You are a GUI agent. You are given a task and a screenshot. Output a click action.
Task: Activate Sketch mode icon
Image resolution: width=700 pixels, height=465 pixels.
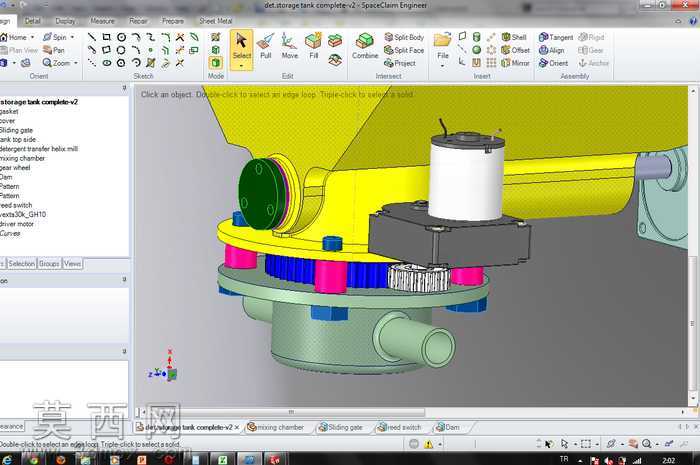216,37
